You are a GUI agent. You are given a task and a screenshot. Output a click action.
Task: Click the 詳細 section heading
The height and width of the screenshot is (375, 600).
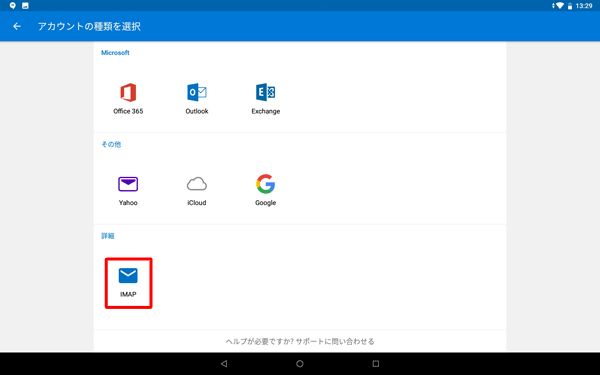click(x=108, y=236)
